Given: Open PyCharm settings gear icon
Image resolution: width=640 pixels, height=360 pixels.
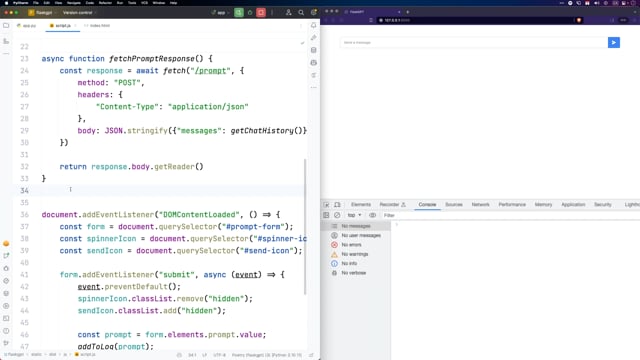Looking at the screenshot, I should click(313, 13).
